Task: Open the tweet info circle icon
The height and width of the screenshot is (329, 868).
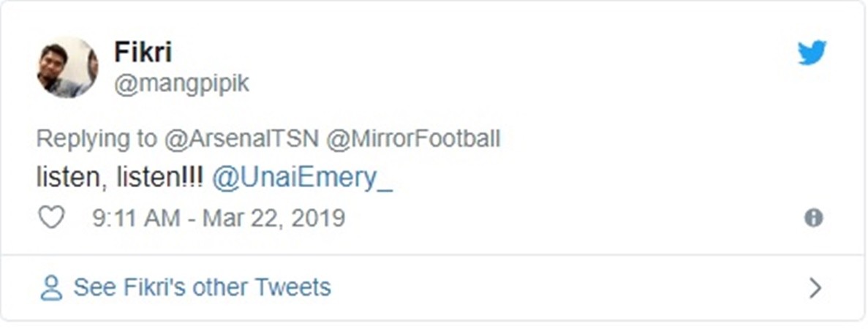Action: [x=813, y=218]
